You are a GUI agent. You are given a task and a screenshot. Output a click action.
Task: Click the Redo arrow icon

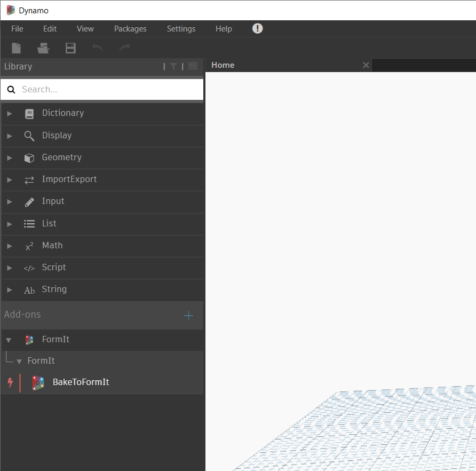coord(124,48)
